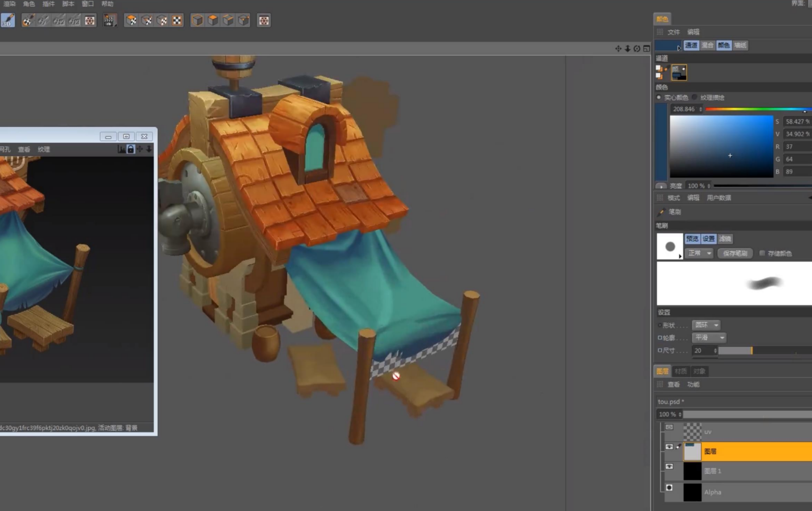Open the 正常 blend mode dropdown

pos(699,253)
